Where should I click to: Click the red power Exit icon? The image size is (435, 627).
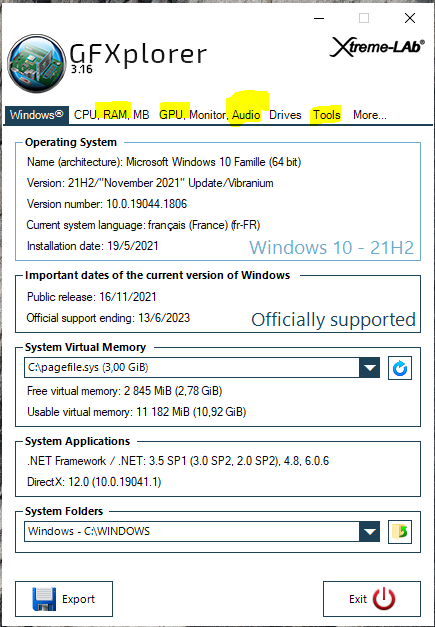(x=384, y=599)
